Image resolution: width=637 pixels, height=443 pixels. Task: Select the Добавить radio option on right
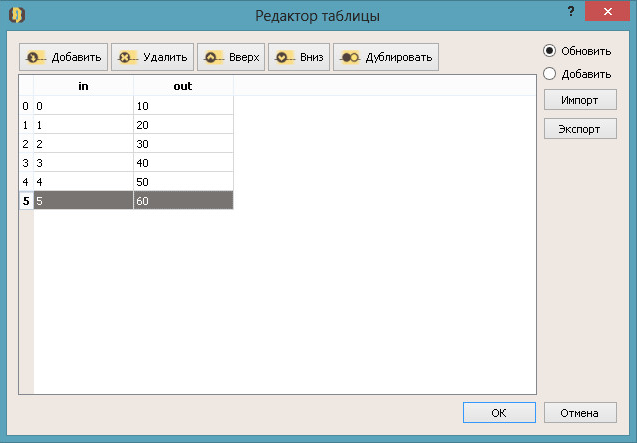click(x=549, y=74)
